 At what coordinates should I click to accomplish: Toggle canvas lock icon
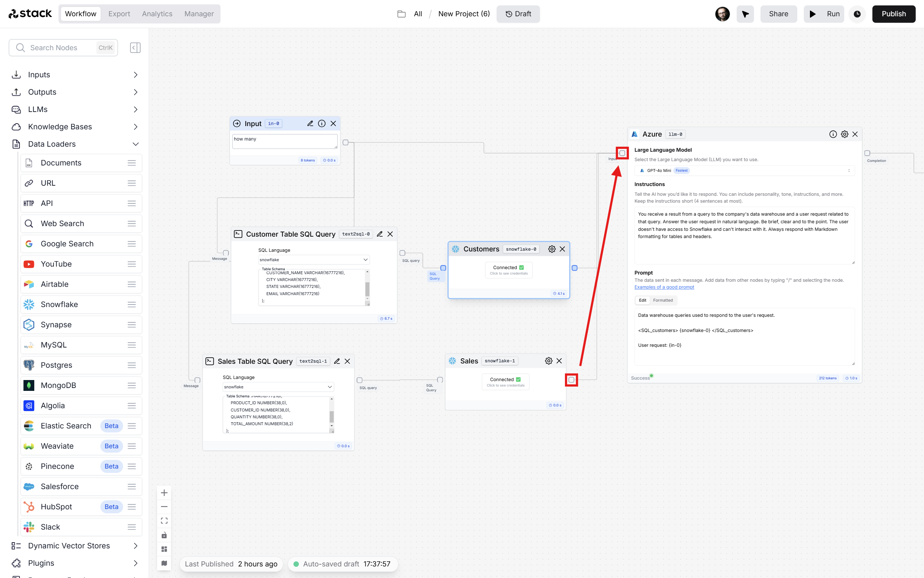point(164,535)
